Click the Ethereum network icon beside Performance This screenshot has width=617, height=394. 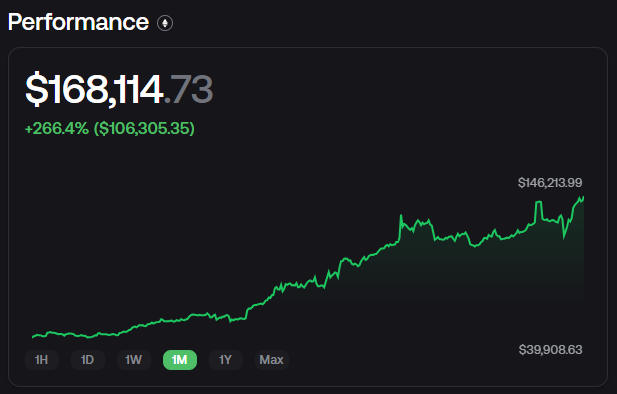click(165, 23)
